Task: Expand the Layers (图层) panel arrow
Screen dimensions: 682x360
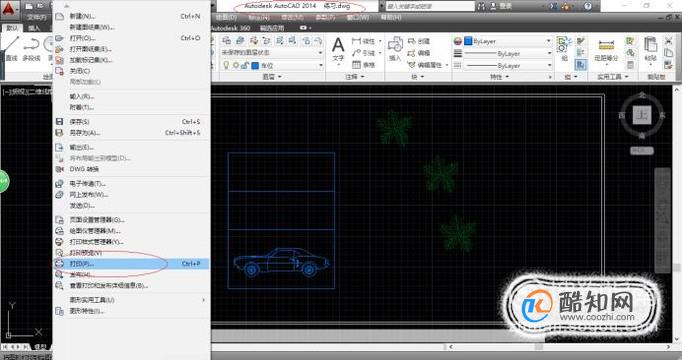Action: (x=279, y=77)
